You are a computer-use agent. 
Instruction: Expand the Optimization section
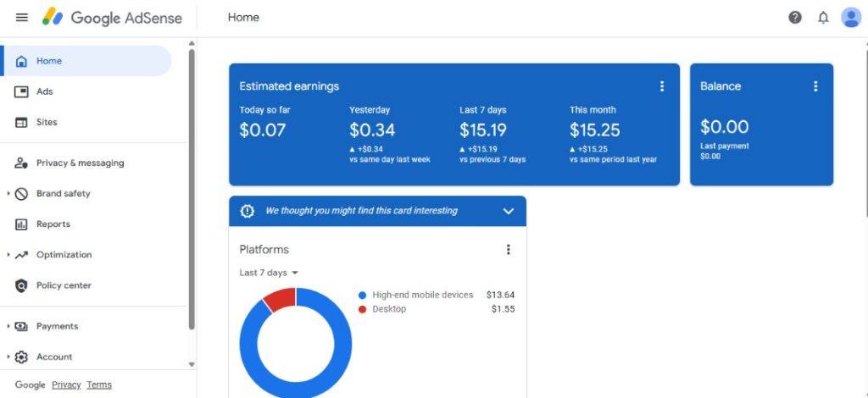[8, 255]
